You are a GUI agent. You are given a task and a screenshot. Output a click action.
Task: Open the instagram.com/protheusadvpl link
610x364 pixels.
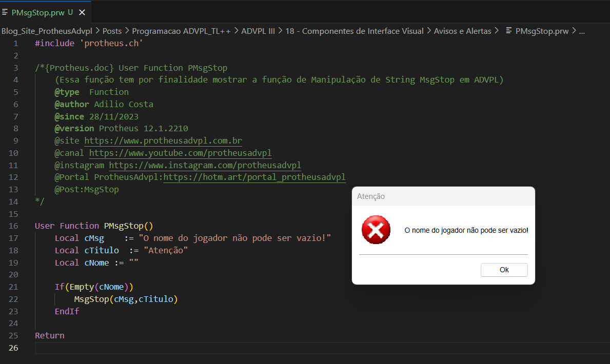[205, 165]
